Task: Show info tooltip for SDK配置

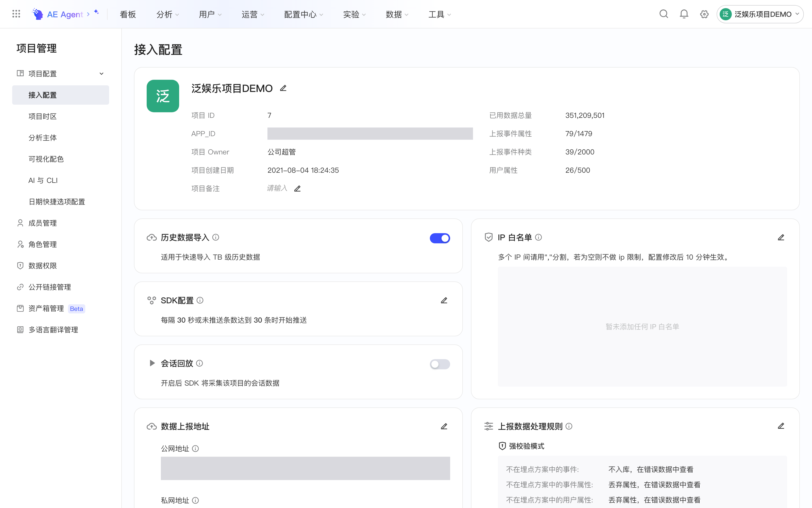Action: click(x=200, y=300)
